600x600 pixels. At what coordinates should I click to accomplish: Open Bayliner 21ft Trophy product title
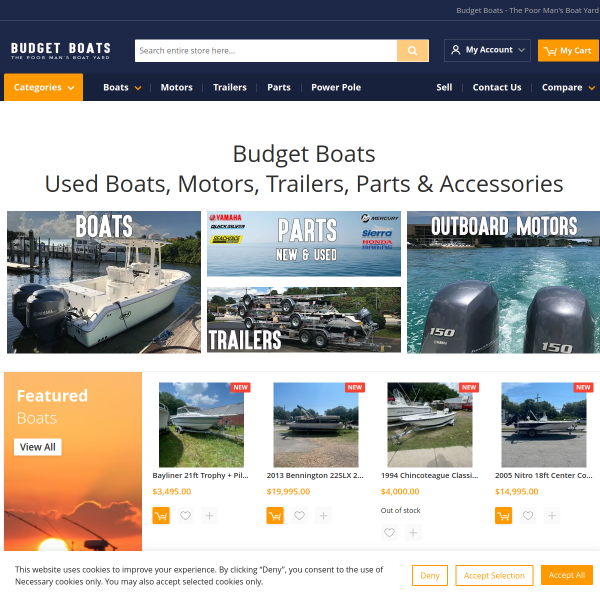tap(201, 475)
